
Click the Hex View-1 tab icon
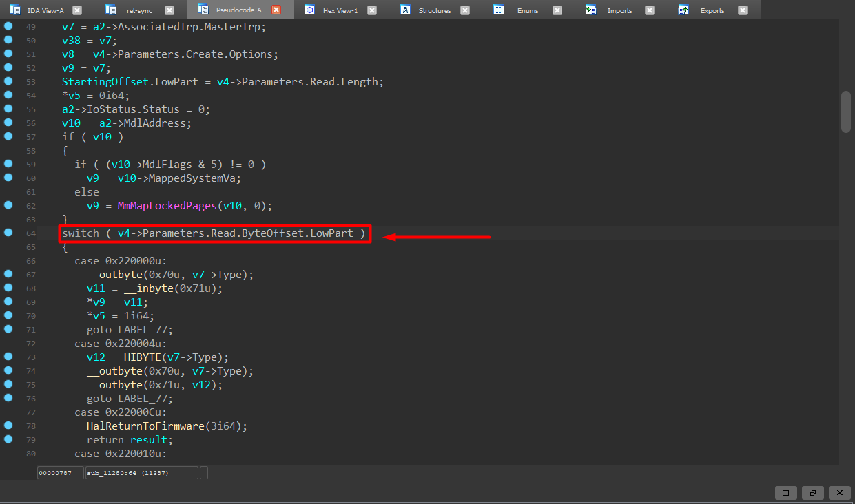[310, 10]
